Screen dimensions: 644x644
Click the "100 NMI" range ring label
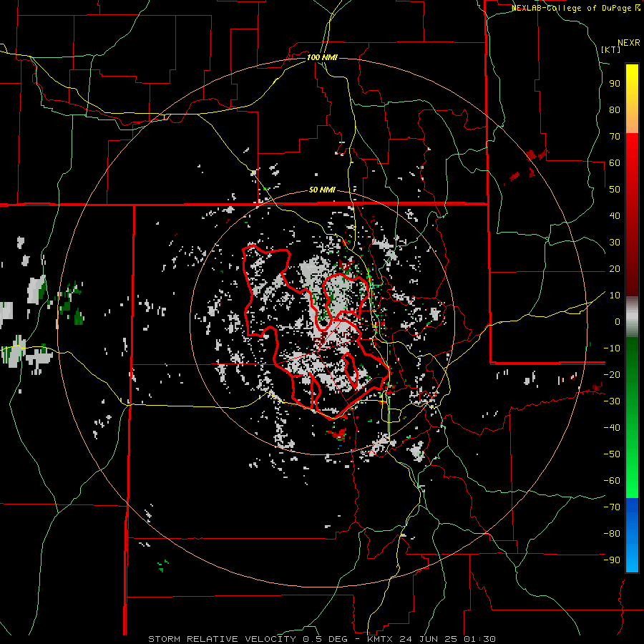pyautogui.click(x=322, y=57)
